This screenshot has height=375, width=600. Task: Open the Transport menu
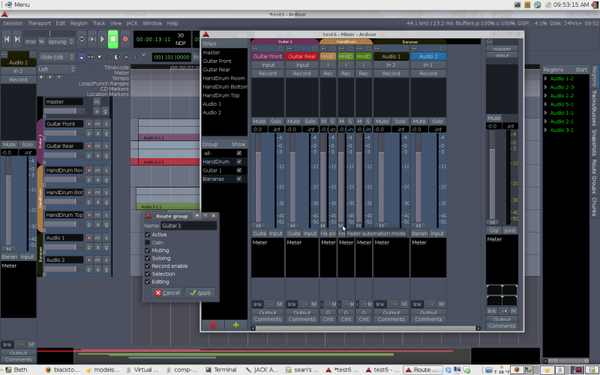click(x=39, y=23)
